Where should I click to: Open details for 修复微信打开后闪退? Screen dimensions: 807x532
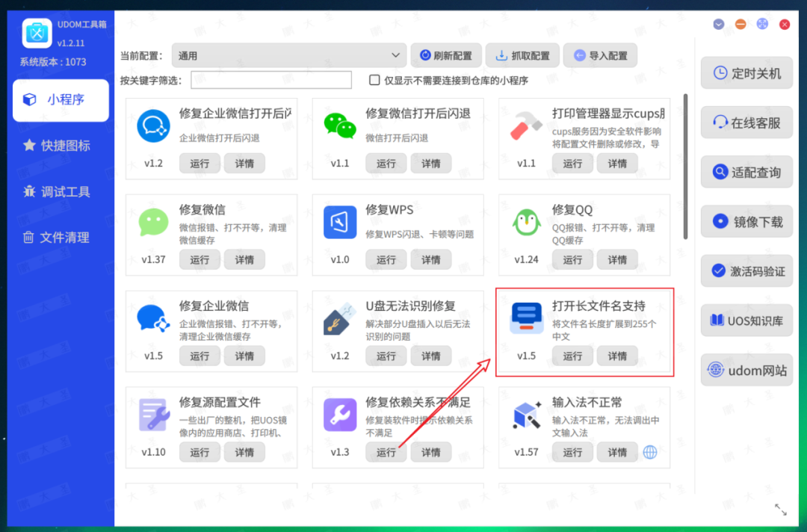(x=431, y=164)
